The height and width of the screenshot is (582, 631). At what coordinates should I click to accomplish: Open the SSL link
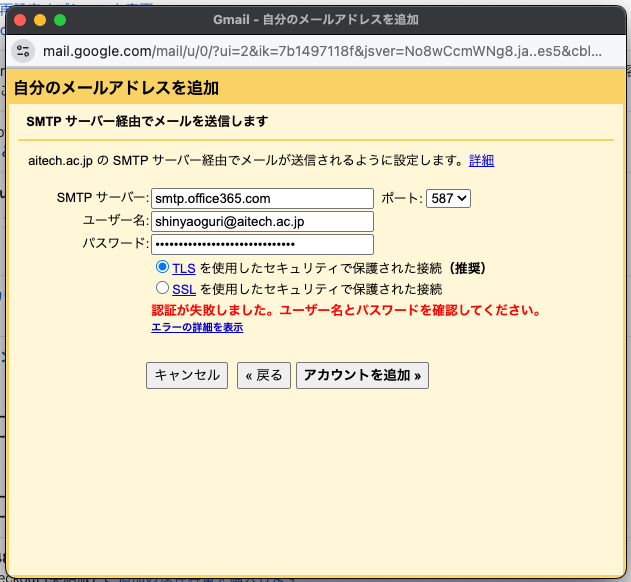(184, 289)
